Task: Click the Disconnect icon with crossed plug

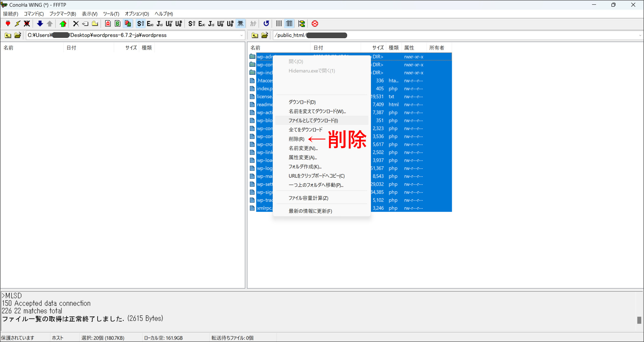Action: [x=27, y=23]
